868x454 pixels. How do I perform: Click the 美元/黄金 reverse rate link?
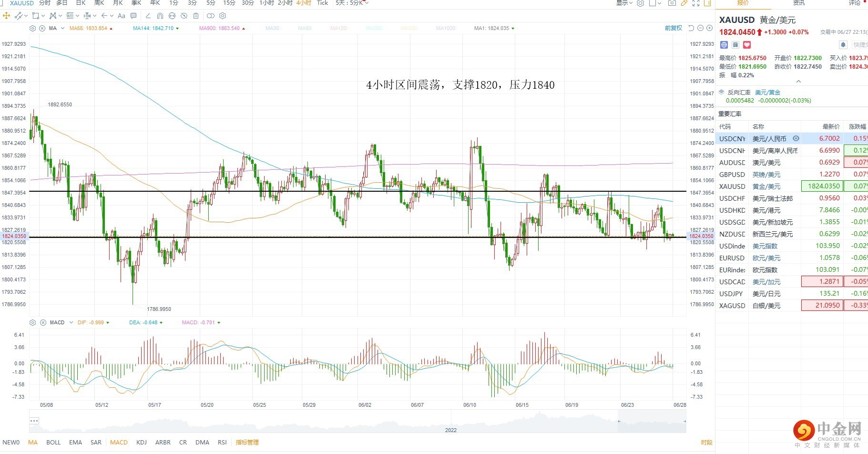coord(767,93)
